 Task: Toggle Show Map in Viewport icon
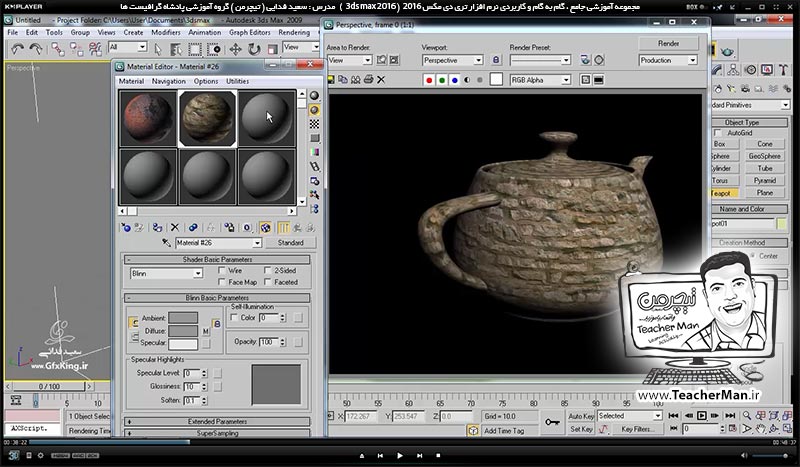pyautogui.click(x=265, y=228)
